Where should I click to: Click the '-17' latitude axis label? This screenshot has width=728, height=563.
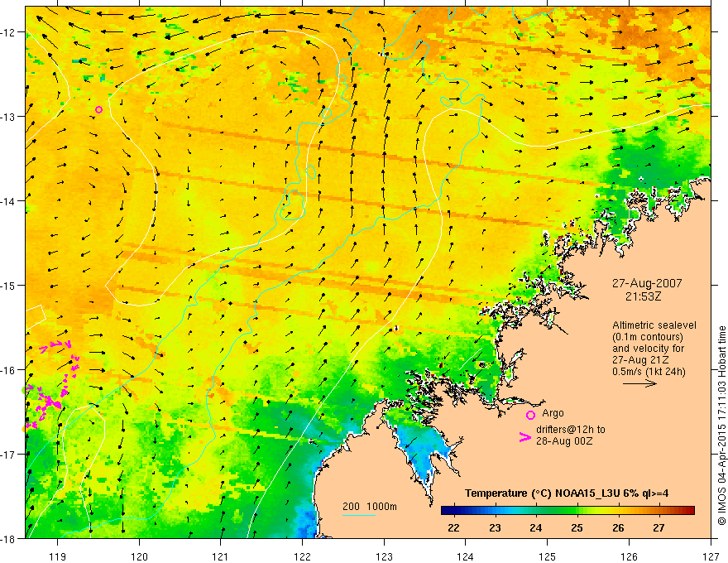coord(9,454)
